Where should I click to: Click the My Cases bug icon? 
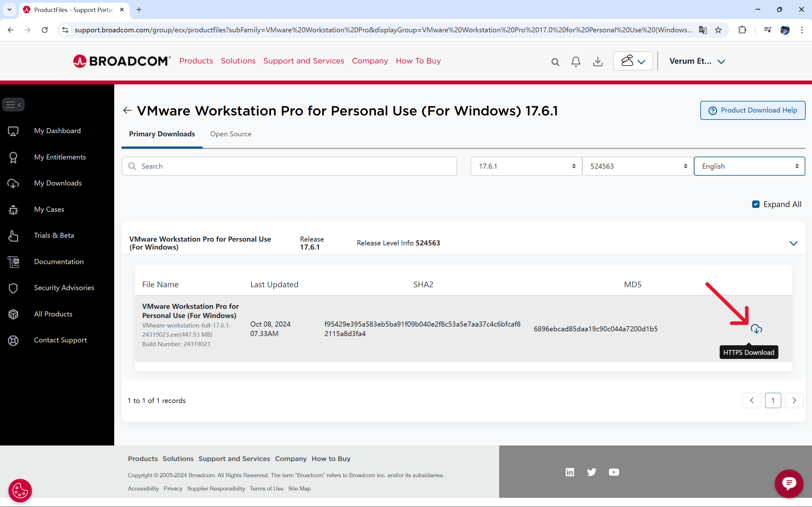point(13,210)
